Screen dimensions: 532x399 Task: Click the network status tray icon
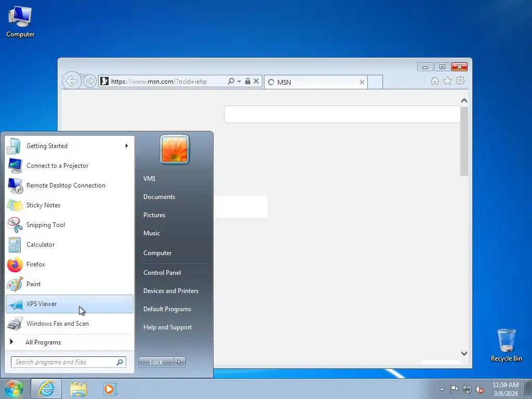(467, 389)
